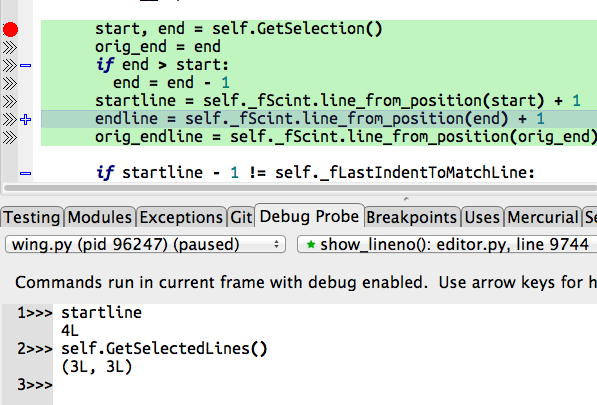Click the arrow marker beside 'end = end - 1'
This screenshot has width=597, height=405.
[x=10, y=83]
